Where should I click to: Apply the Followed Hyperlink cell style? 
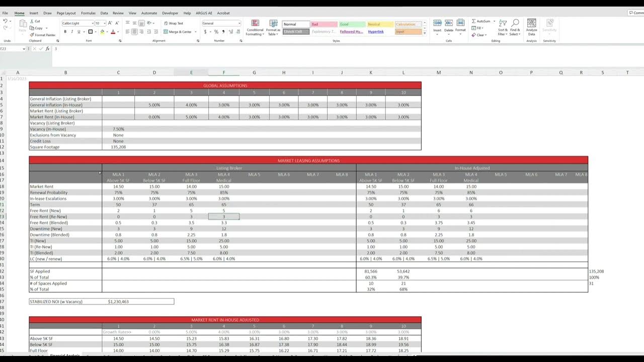(x=351, y=32)
